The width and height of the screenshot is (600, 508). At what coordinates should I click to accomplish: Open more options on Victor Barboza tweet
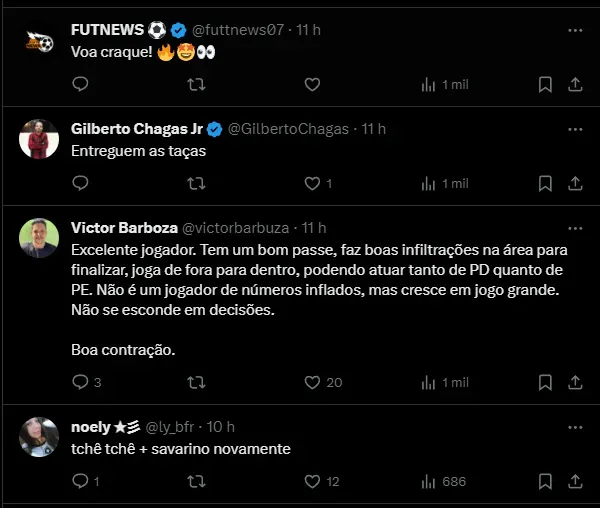(x=575, y=228)
